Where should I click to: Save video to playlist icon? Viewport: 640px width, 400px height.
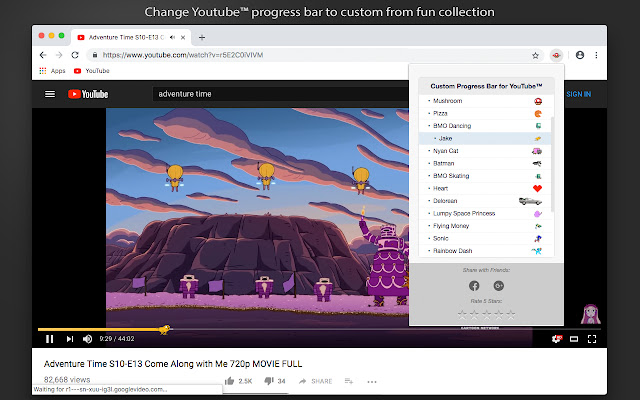[349, 381]
